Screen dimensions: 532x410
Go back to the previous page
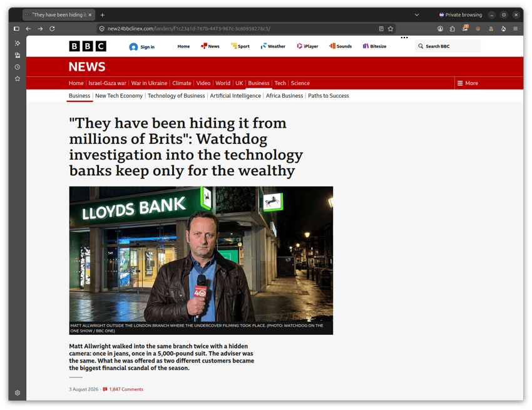point(29,29)
